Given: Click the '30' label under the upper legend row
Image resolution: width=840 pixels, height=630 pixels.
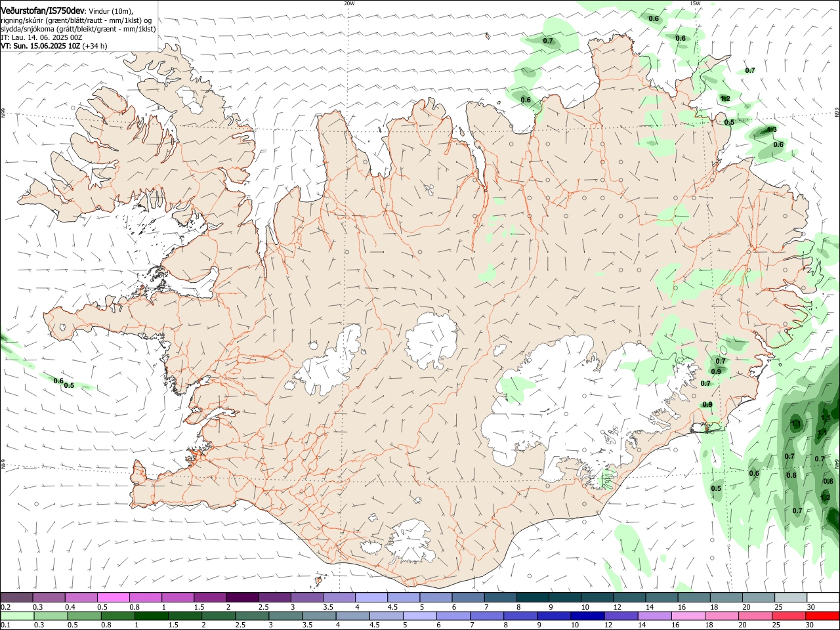Looking at the screenshot, I should [810, 607].
